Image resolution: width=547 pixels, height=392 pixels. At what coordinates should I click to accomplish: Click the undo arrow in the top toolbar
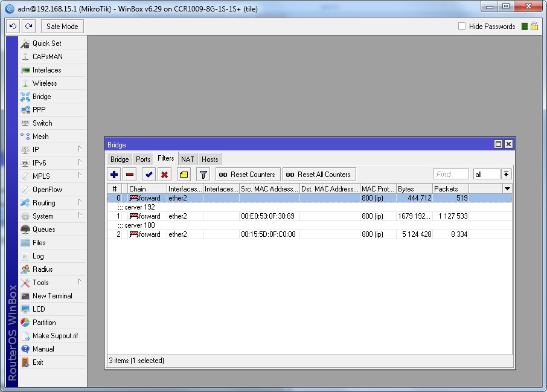(13, 27)
